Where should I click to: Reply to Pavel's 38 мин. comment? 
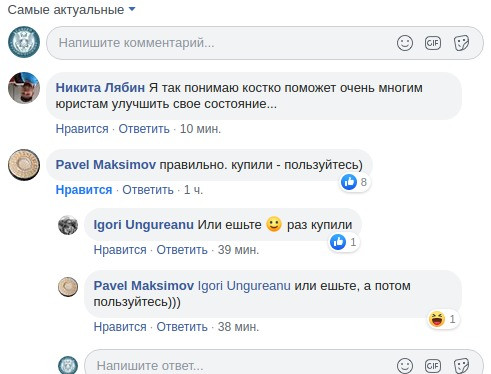point(182,327)
